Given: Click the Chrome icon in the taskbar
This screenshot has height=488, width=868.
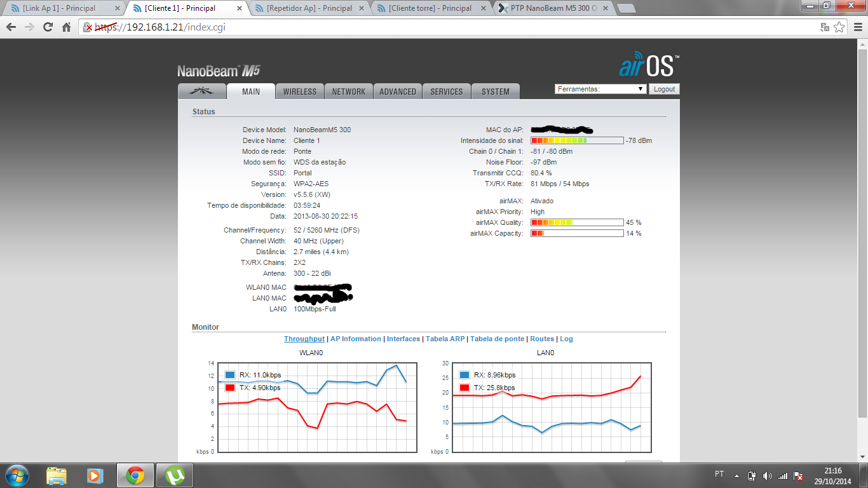Looking at the screenshot, I should pyautogui.click(x=135, y=475).
